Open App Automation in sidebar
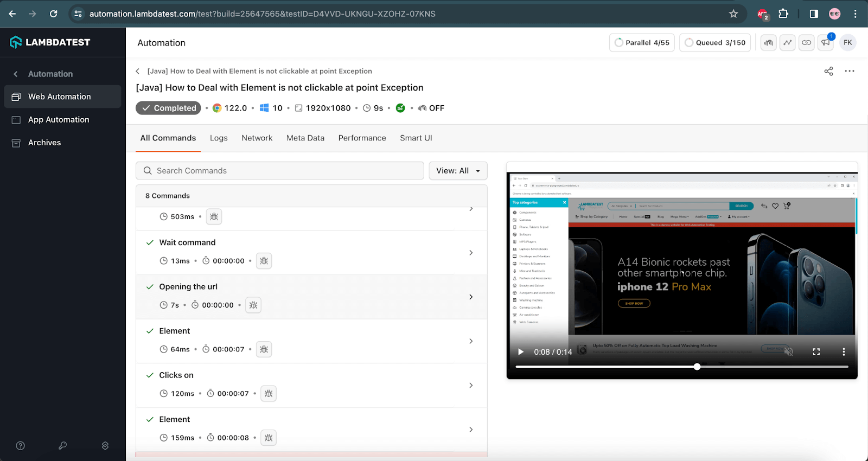Image resolution: width=868 pixels, height=461 pixels. (59, 120)
